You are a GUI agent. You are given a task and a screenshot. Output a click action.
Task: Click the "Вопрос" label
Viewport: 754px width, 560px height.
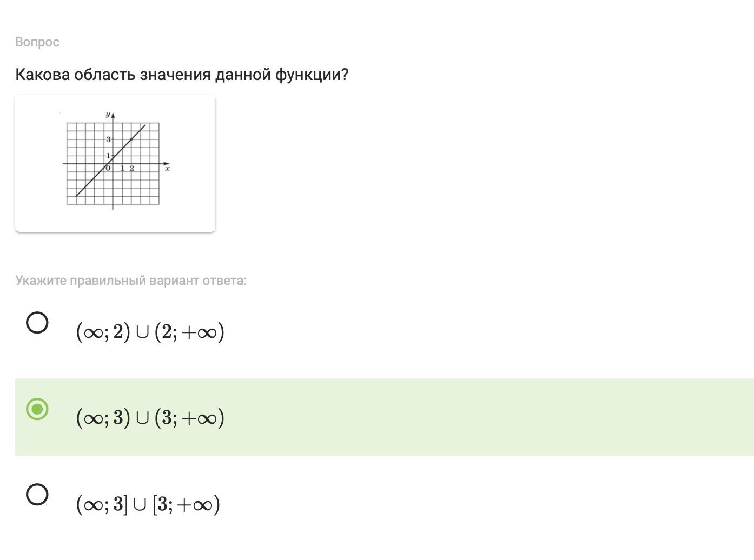coord(37,42)
